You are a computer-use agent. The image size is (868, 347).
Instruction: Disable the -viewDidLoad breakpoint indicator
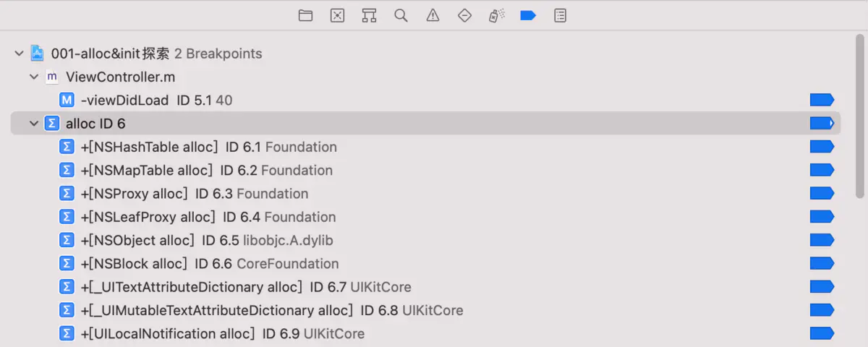(x=822, y=100)
